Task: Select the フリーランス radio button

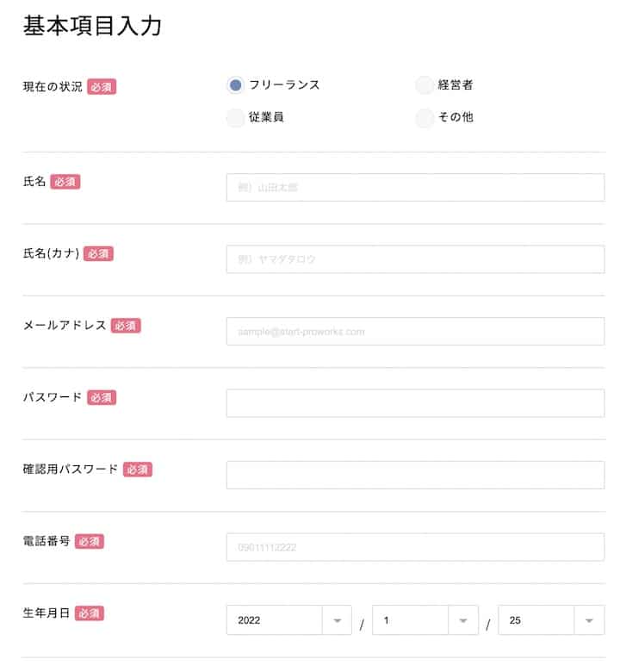Action: click(235, 84)
